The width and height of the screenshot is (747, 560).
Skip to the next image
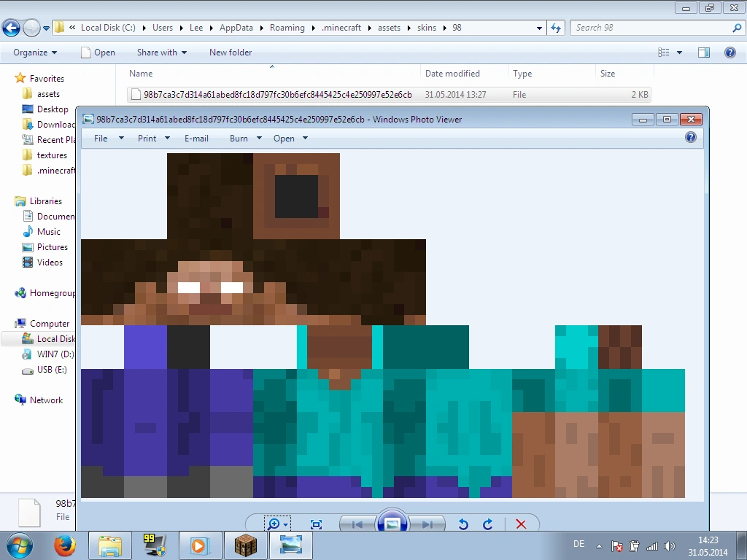[428, 524]
